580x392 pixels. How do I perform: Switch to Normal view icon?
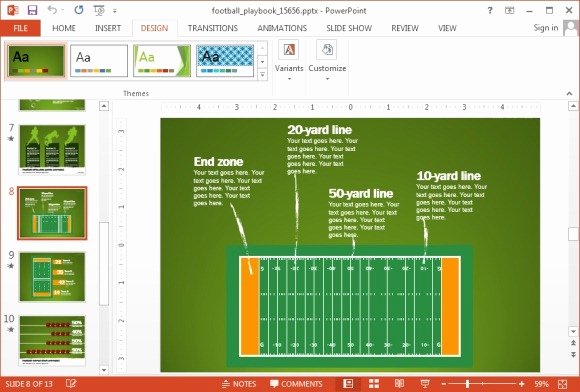coord(348,384)
